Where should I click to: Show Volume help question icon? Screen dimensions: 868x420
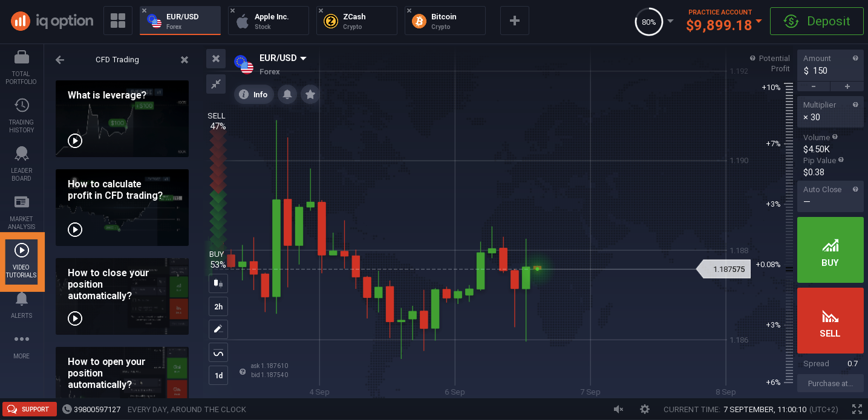[835, 137]
